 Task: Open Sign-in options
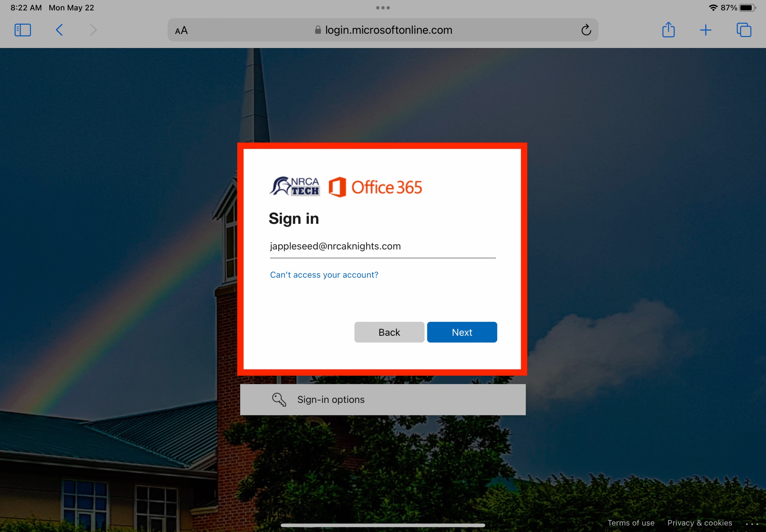[x=383, y=399]
